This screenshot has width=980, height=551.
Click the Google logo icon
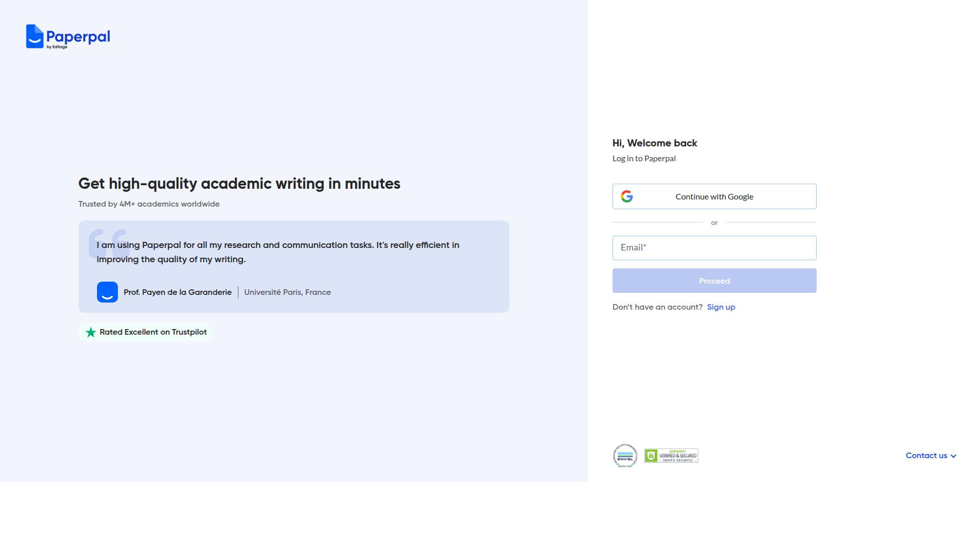coord(627,196)
